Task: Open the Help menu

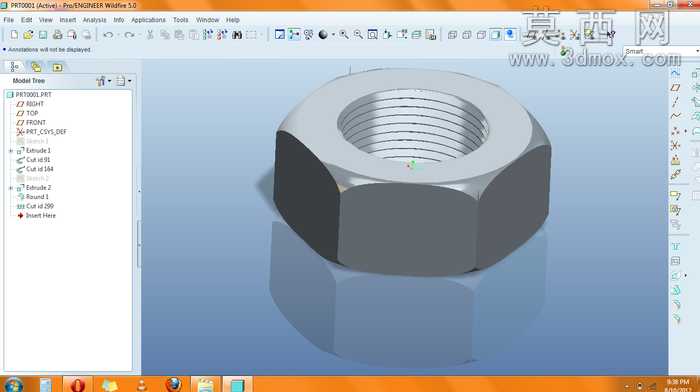Action: click(233, 20)
